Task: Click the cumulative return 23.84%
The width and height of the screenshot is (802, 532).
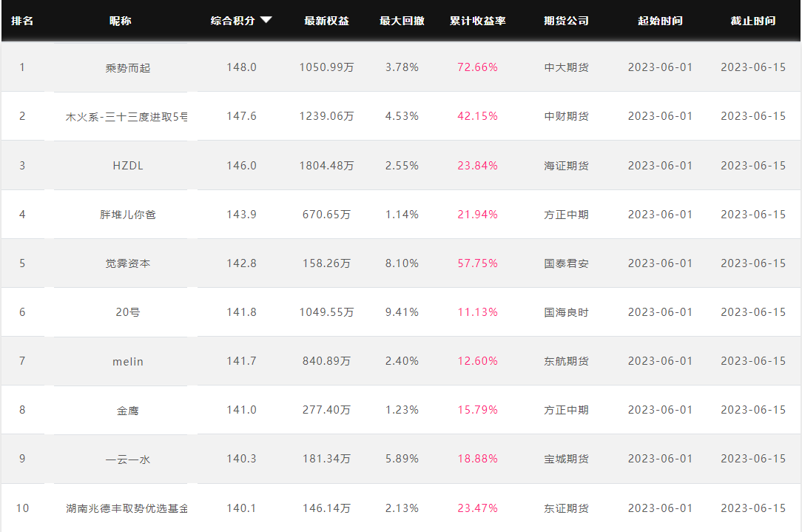Action: click(478, 166)
